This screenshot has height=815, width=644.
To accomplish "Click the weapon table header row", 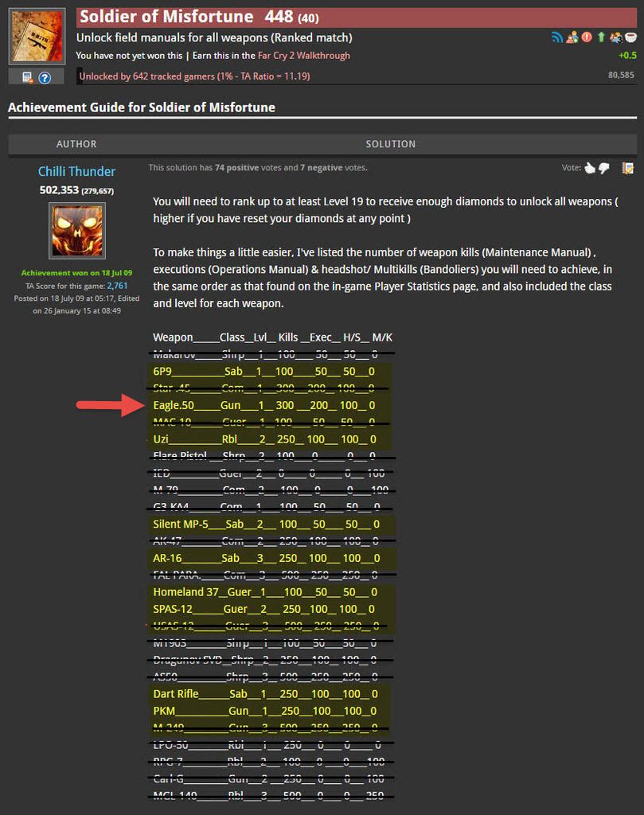I will 272,337.
